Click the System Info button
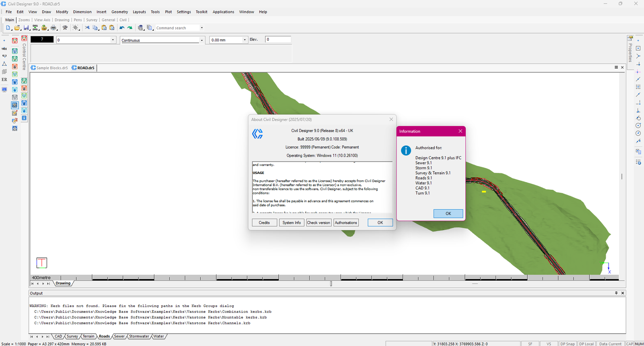Viewport: 644px width, 346px height. click(x=292, y=223)
